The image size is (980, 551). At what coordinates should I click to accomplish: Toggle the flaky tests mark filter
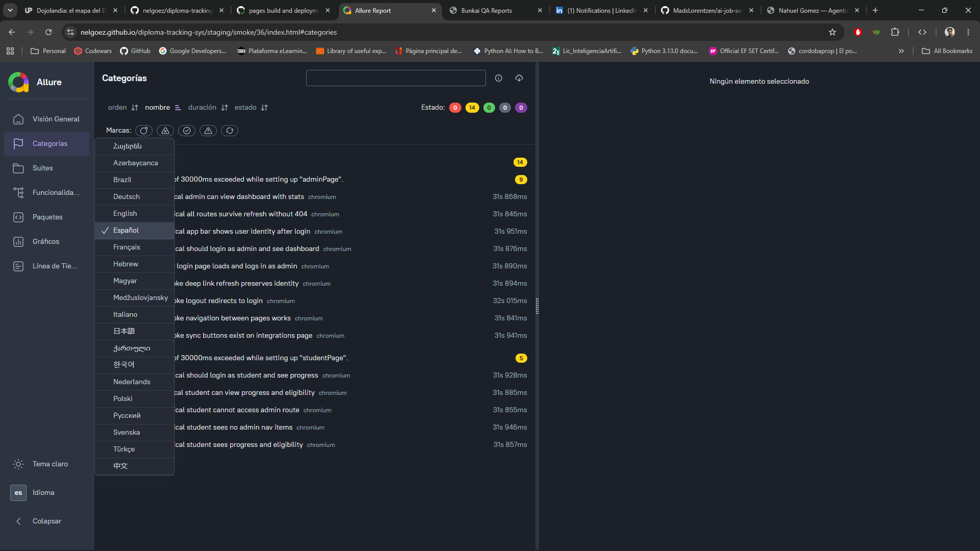(144, 131)
